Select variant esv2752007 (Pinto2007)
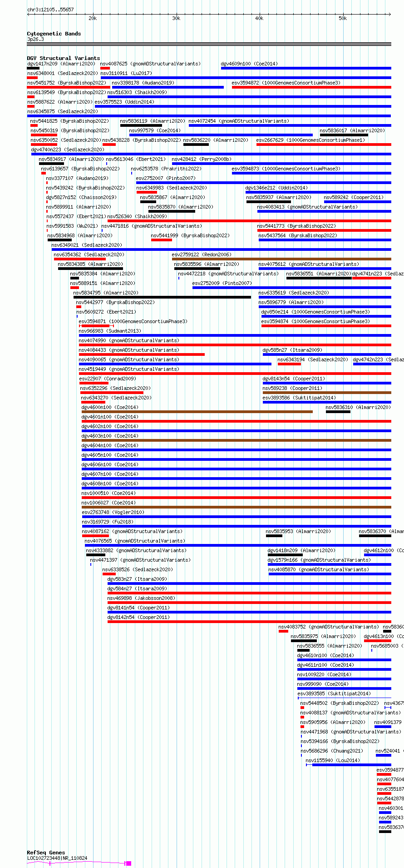Screen dimensions: 404x868 tap(166, 178)
